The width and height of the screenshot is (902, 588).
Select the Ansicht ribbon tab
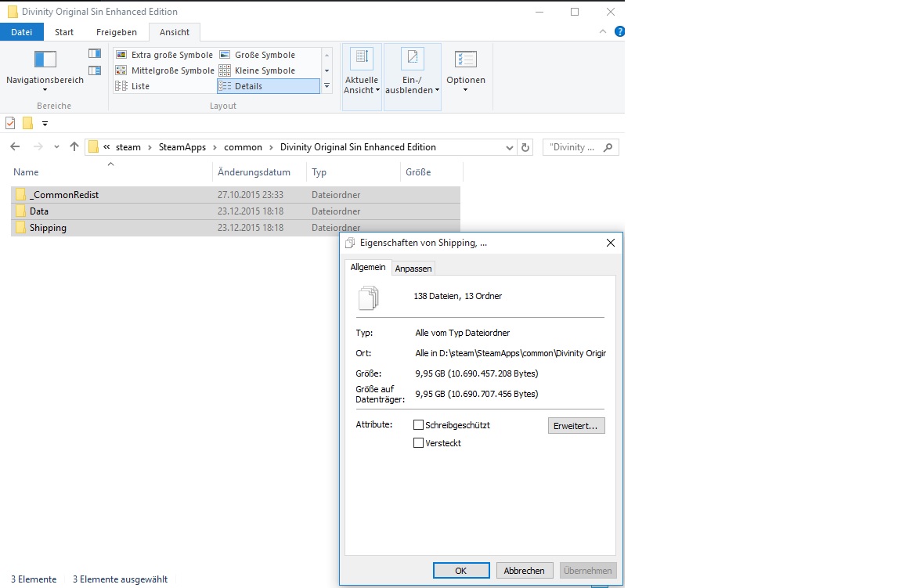tap(175, 32)
